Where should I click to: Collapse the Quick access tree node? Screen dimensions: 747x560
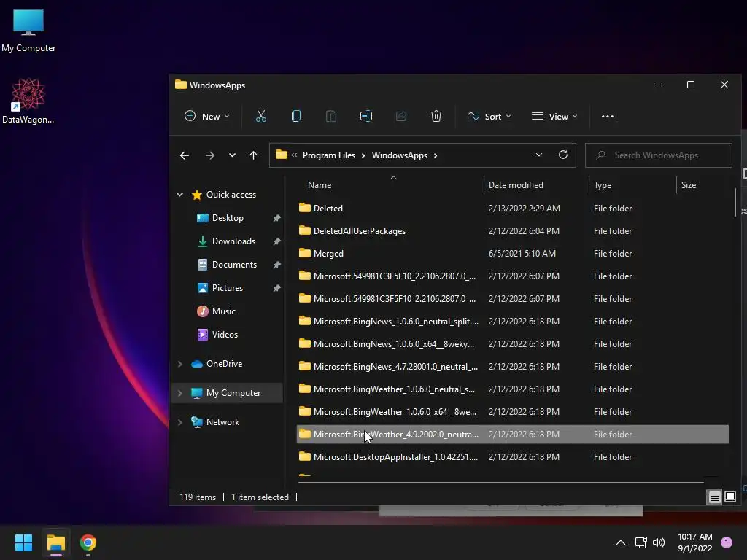179,194
